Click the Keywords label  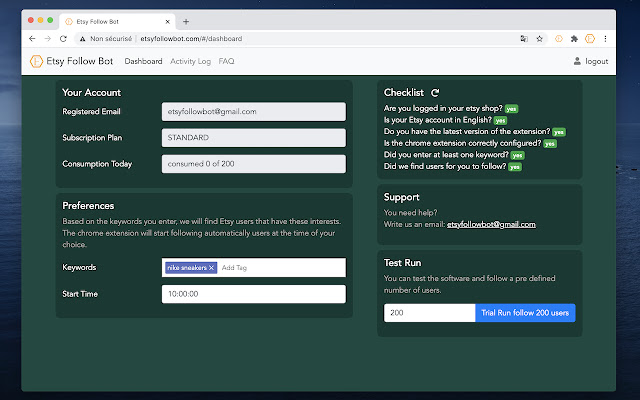pos(79,267)
